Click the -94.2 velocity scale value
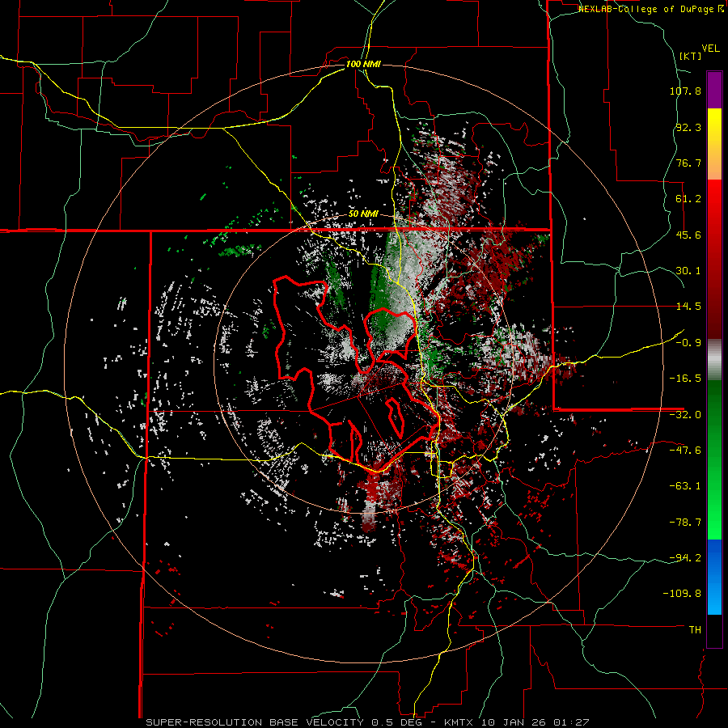 tap(685, 558)
